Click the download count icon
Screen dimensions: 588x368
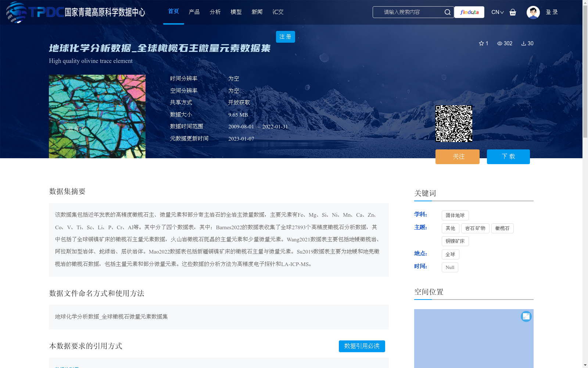click(x=524, y=43)
